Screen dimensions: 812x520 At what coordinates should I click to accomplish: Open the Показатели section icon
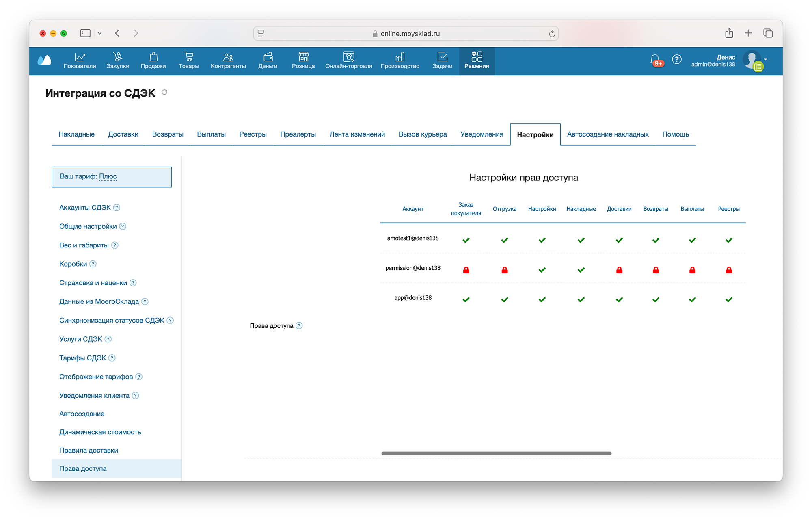[x=80, y=57]
